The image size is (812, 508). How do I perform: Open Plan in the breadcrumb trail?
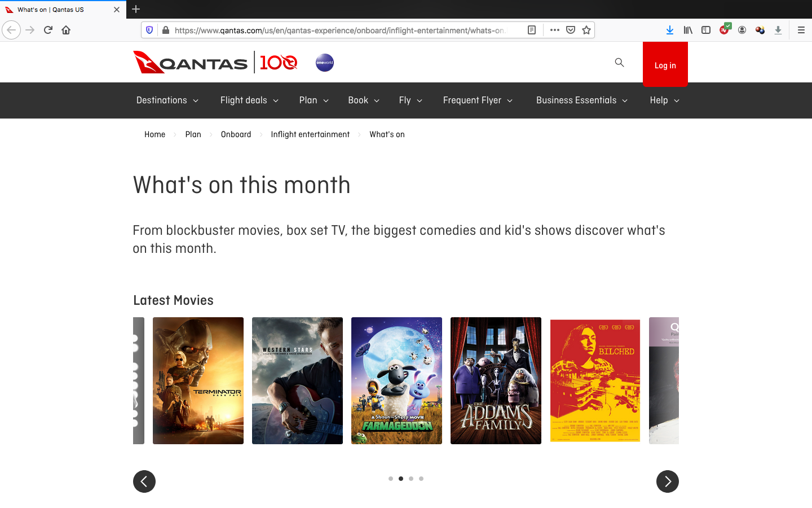click(x=193, y=134)
